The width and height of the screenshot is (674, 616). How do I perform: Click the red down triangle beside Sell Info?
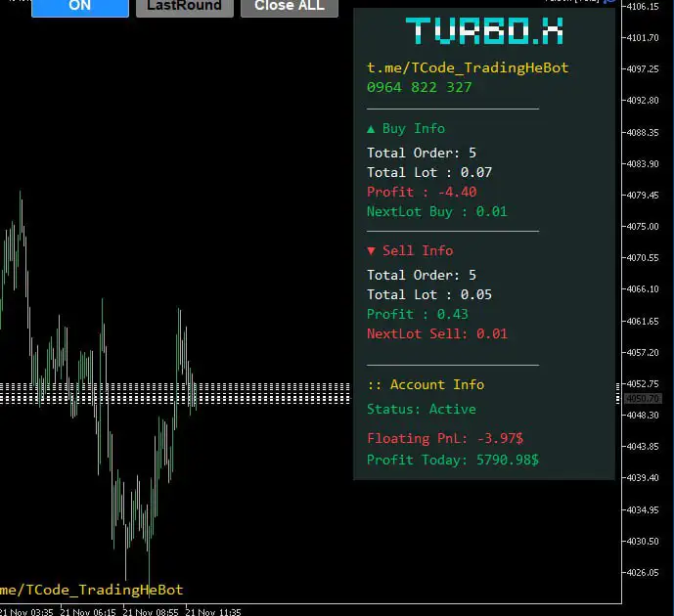(371, 251)
